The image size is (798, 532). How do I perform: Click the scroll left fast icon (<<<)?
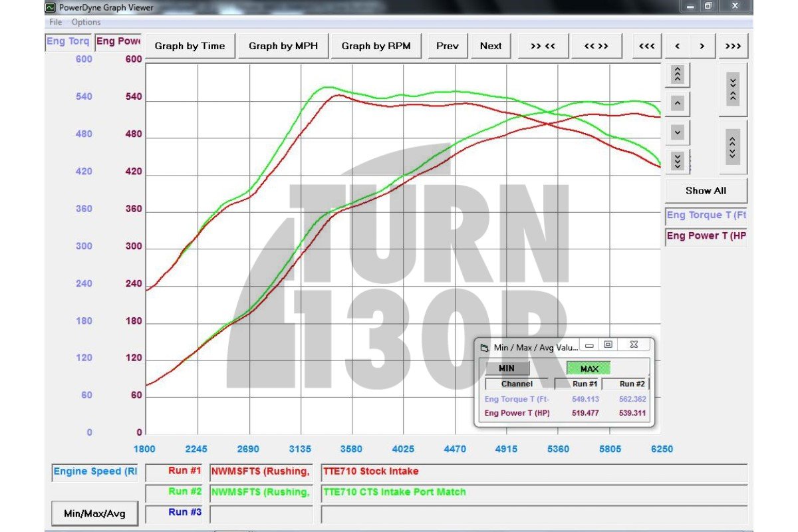646,46
